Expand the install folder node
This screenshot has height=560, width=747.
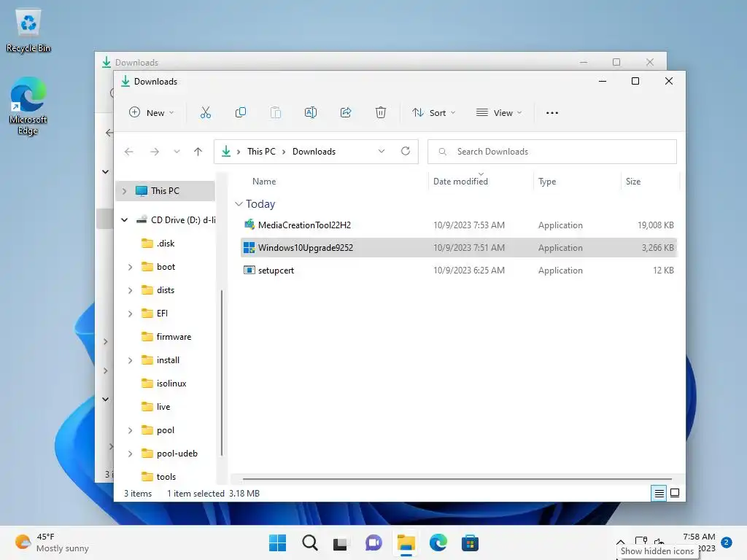tap(130, 360)
